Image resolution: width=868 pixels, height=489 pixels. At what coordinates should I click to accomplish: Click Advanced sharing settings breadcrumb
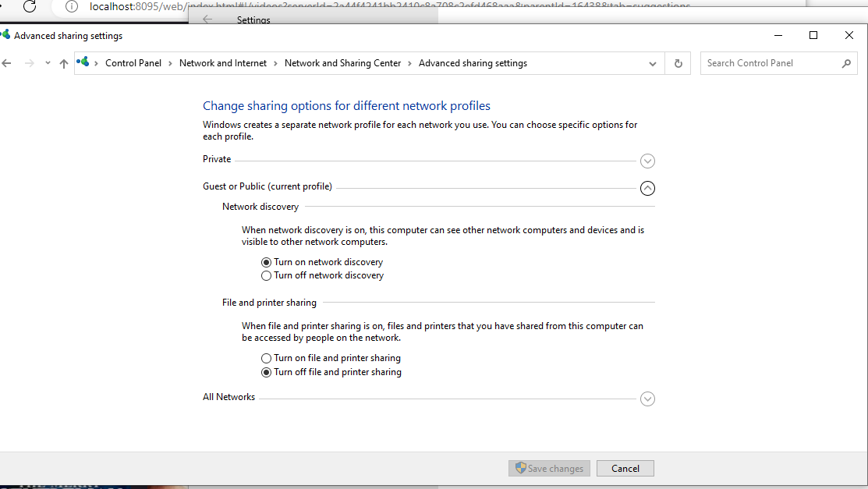(x=473, y=63)
